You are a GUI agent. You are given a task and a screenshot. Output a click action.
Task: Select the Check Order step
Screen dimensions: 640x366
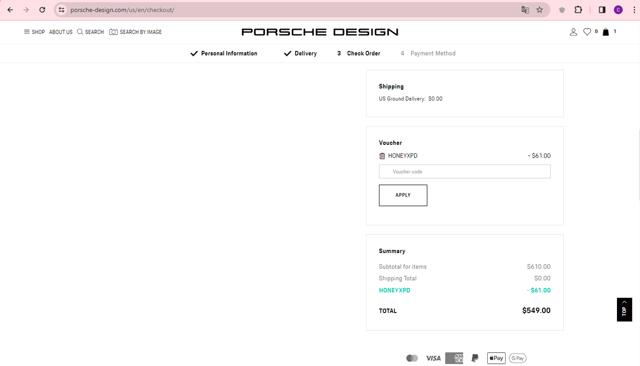[x=359, y=53]
